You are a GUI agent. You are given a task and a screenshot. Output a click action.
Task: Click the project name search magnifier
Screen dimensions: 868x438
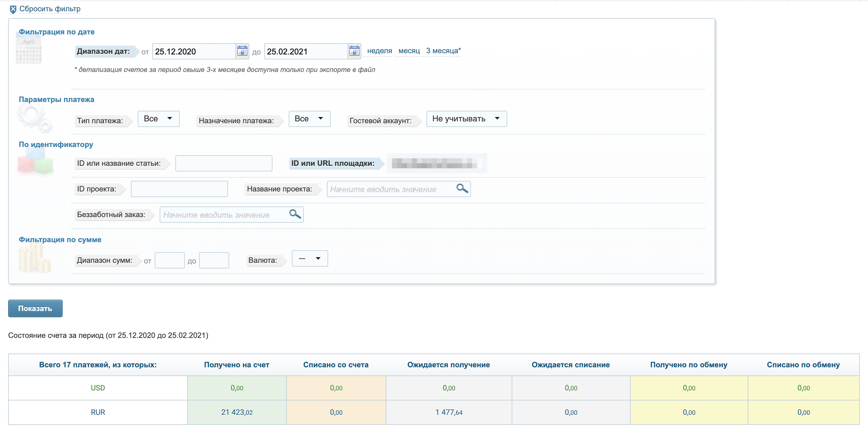point(462,189)
